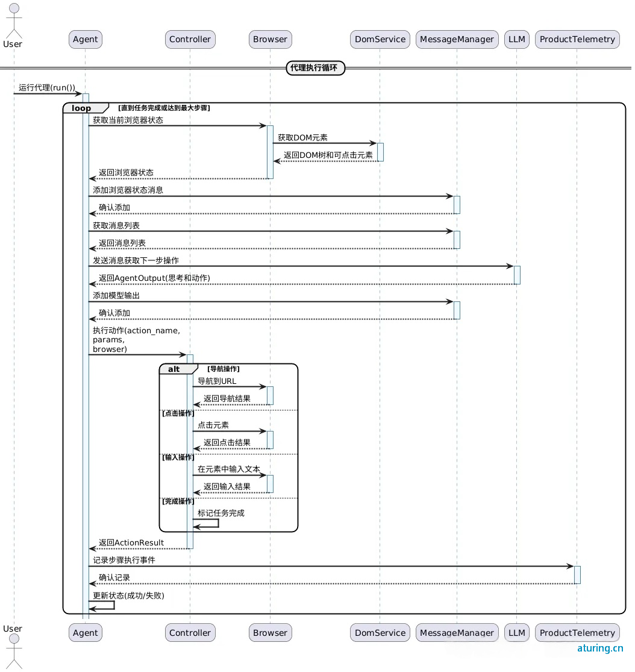The image size is (635, 672).
Task: Click the 更新状态(成功/失败) self-call arrow
Action: point(102,605)
